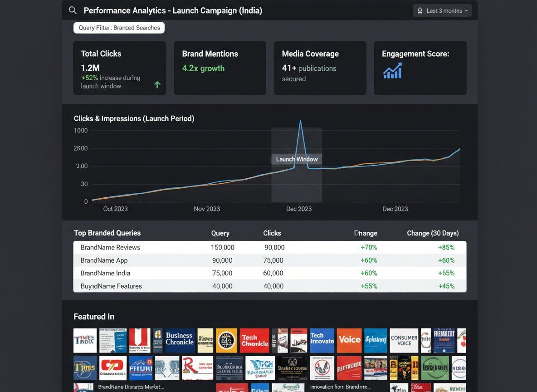Select the BrandName Reviews query row
The width and height of the screenshot is (537, 392).
[x=269, y=247]
